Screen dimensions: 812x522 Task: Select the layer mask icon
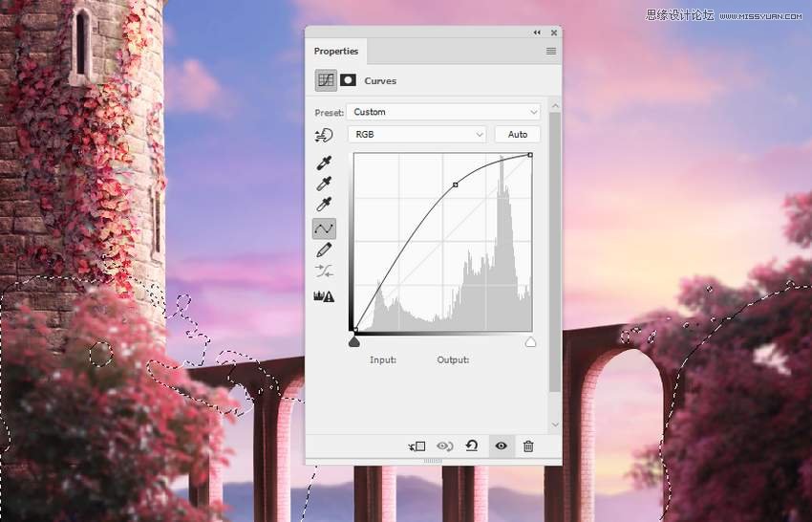point(348,80)
